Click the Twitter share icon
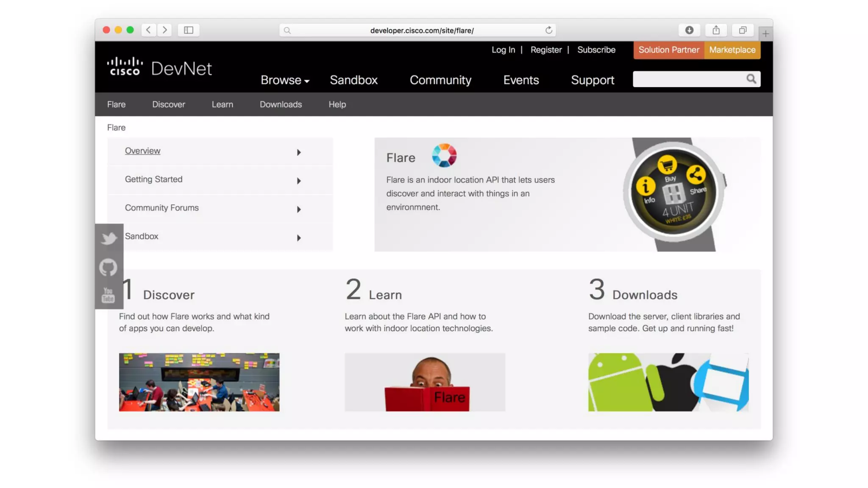The width and height of the screenshot is (868, 488). pyautogui.click(x=109, y=238)
